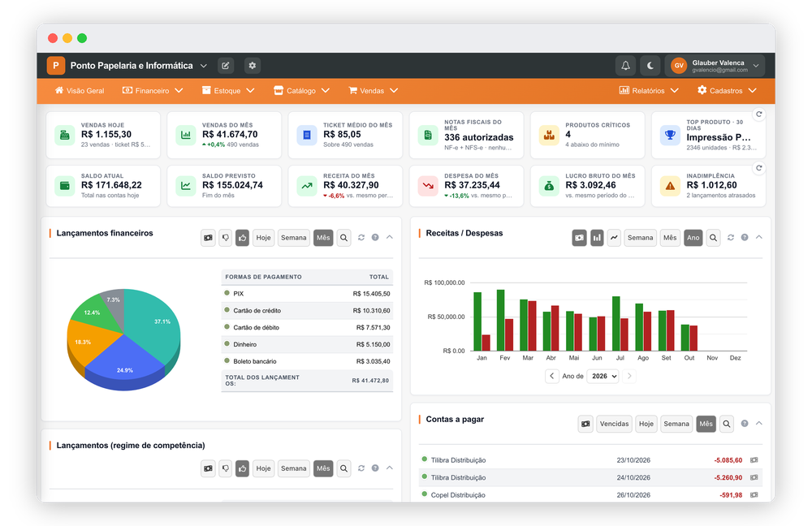Collapse the Contas a pagar panel
This screenshot has height=526, width=812.
click(758, 423)
